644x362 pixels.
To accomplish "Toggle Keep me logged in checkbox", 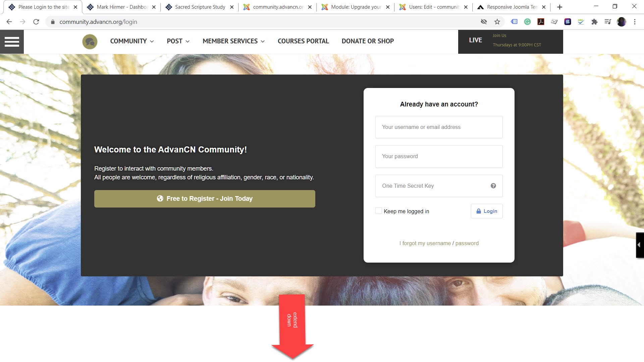I will click(x=379, y=211).
